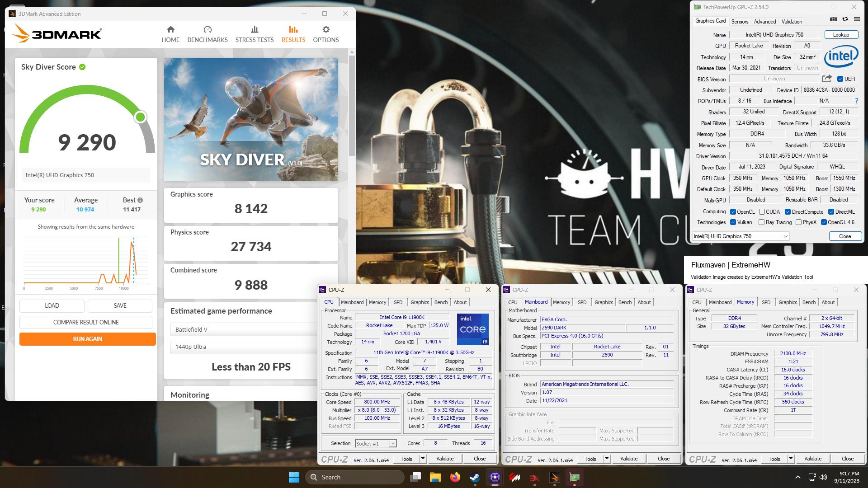The height and width of the screenshot is (488, 868).
Task: Switch to CPU-Z on the taskbar
Action: pyautogui.click(x=495, y=477)
